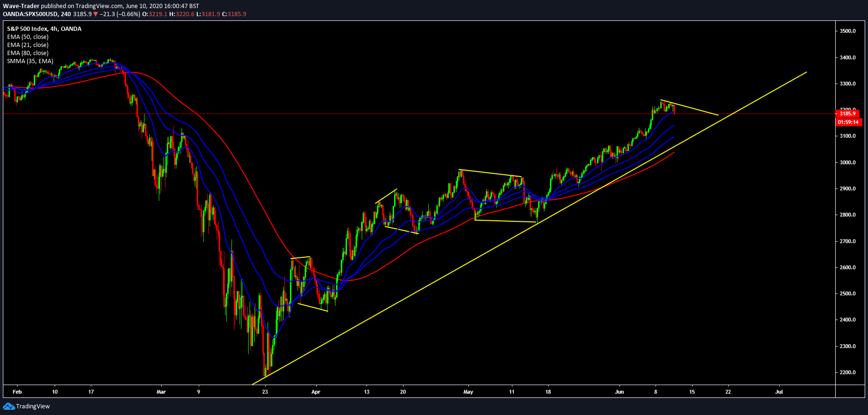
Task: Click the 22 date label on time axis
Action: (x=728, y=392)
